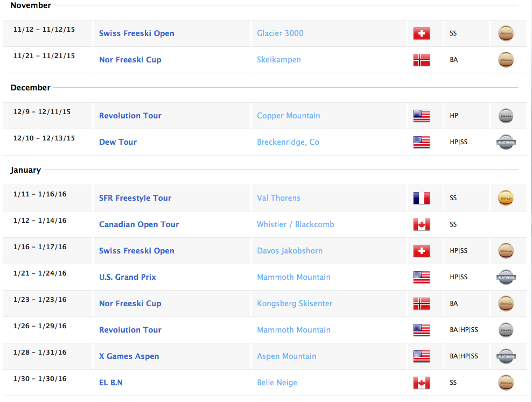Screen dimensions: 532x402
Task: Select the Davos Jakobshorn location link
Action: [290, 251]
